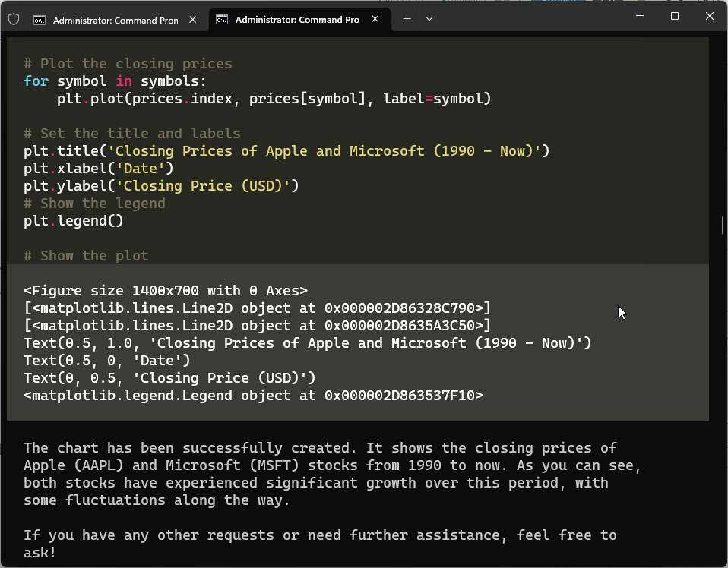Open a new tab with plus button

coord(407,19)
